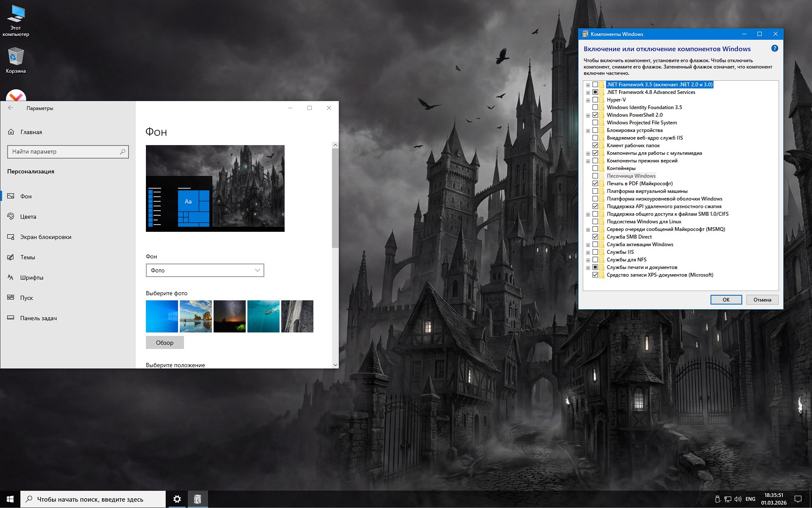Click the Отмена button
The image size is (812, 508).
click(x=762, y=300)
